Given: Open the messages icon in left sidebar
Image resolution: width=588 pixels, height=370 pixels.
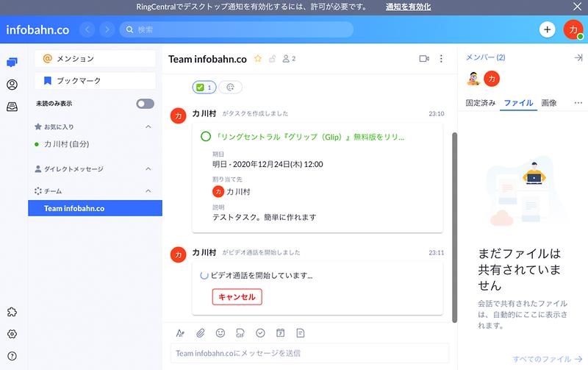Looking at the screenshot, I should pyautogui.click(x=12, y=62).
